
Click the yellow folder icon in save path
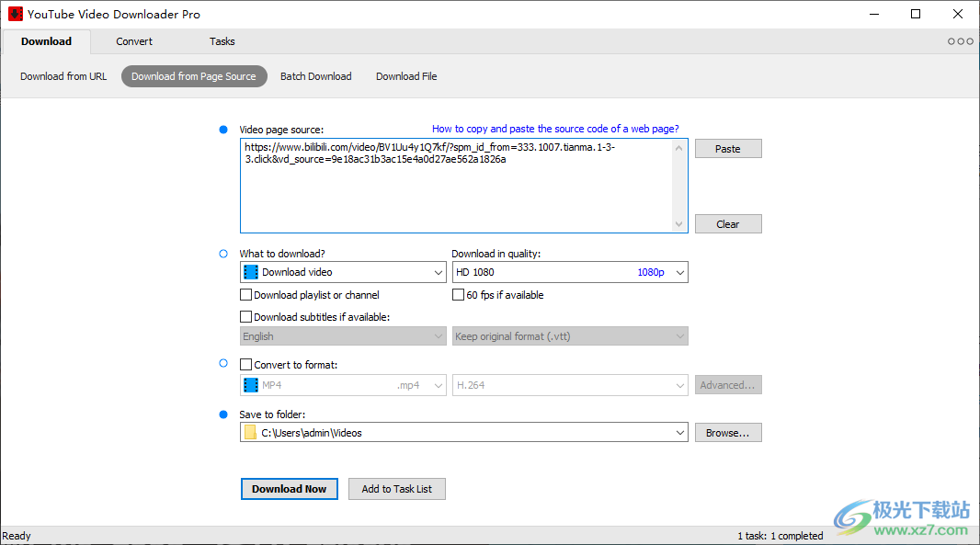pyautogui.click(x=251, y=433)
